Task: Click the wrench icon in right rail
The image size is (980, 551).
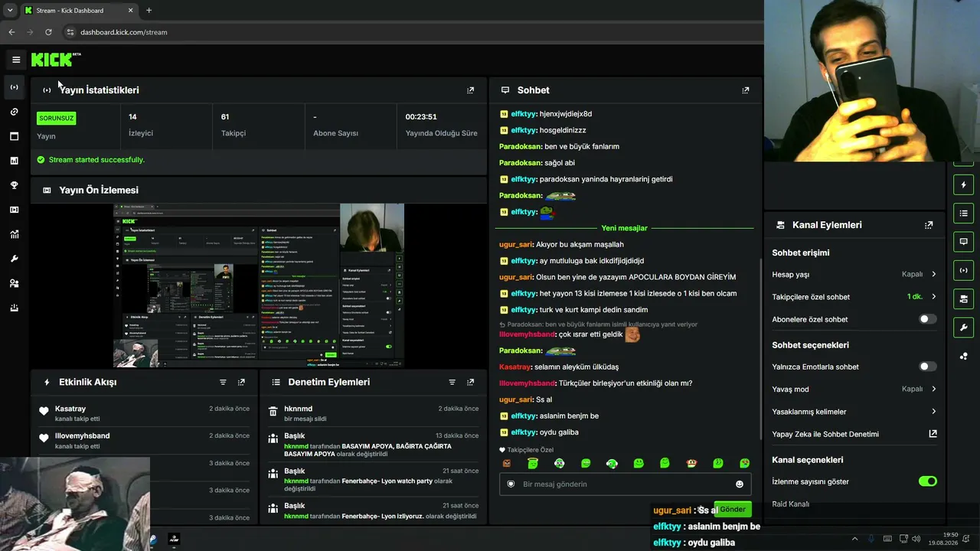Action: click(x=964, y=328)
